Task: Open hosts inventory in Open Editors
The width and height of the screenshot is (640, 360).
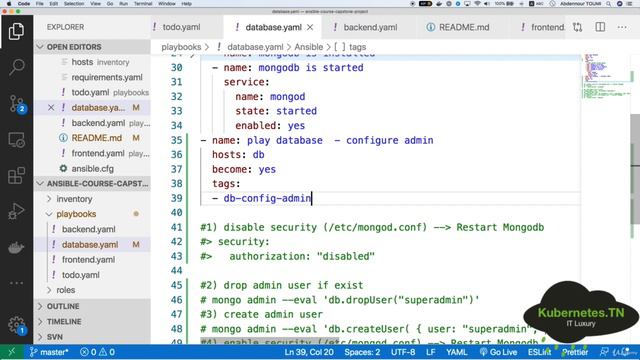Action: click(92, 62)
